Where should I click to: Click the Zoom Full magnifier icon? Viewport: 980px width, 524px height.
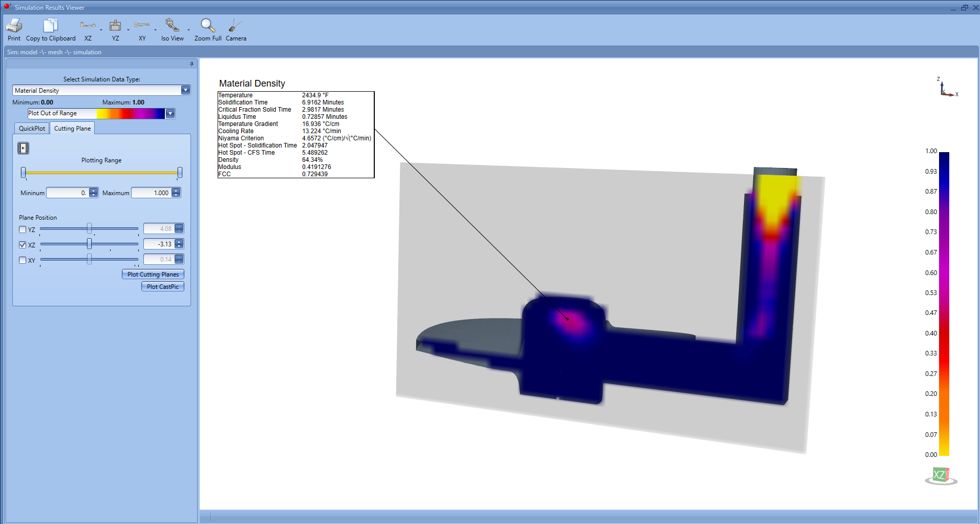pyautogui.click(x=207, y=25)
